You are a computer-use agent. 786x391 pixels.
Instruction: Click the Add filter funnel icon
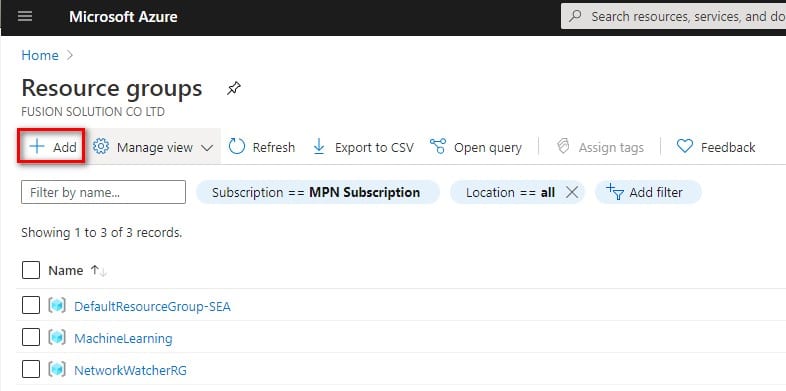point(615,192)
